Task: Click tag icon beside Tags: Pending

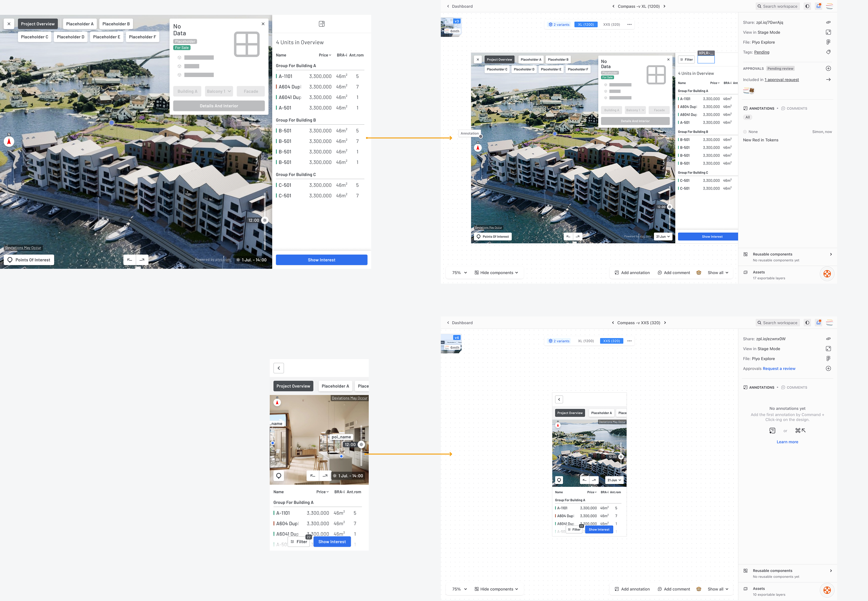Action: (828, 52)
